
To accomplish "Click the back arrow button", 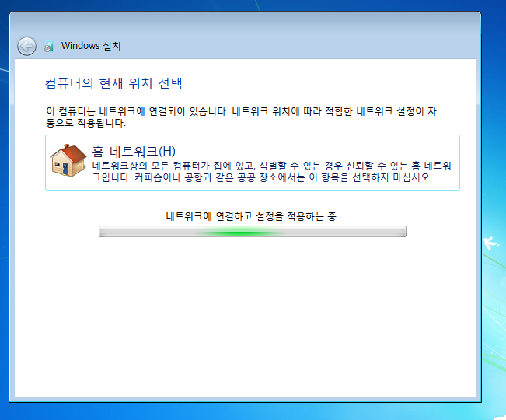I will point(26,46).
